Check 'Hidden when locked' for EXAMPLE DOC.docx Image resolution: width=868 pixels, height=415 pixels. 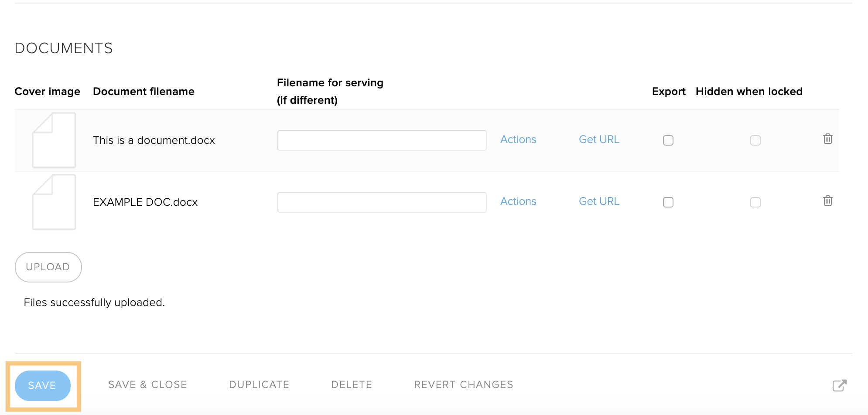[x=755, y=202]
